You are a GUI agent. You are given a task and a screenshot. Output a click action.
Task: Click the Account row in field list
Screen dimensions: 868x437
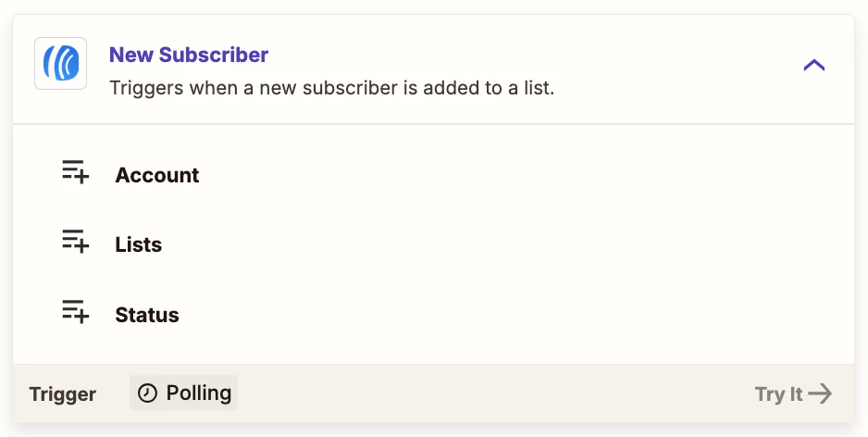click(x=433, y=175)
